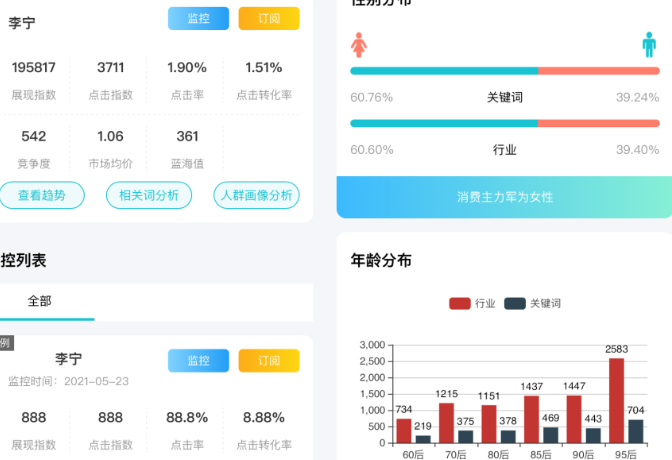Click the 1.06 市场均价 value

110,136
